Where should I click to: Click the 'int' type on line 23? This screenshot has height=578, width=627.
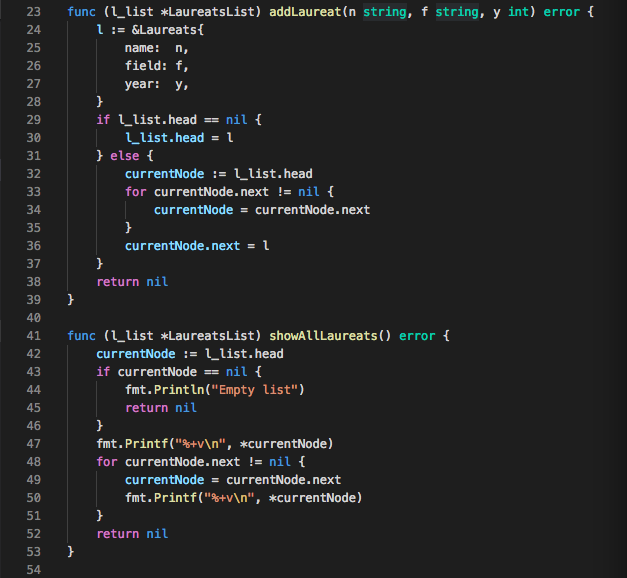click(x=518, y=12)
